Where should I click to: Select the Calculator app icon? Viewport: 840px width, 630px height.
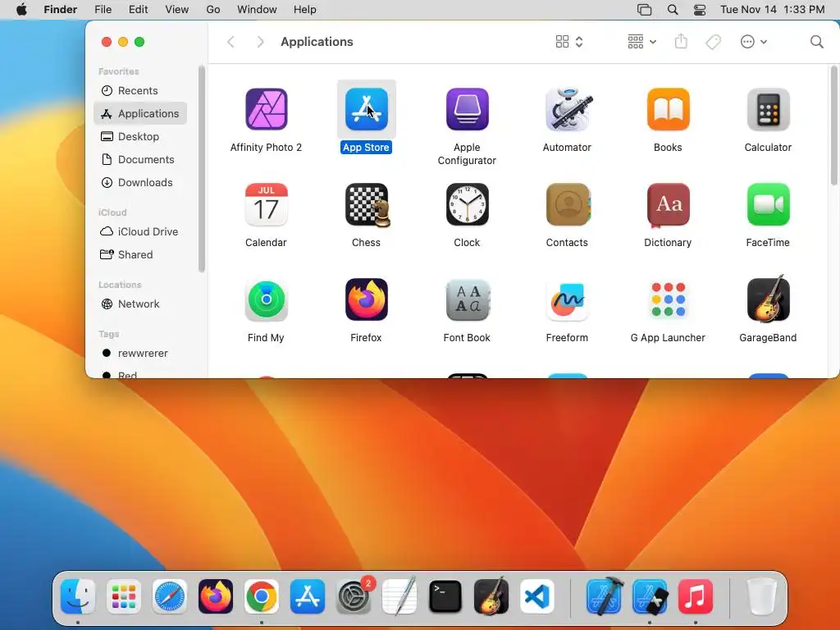768,109
